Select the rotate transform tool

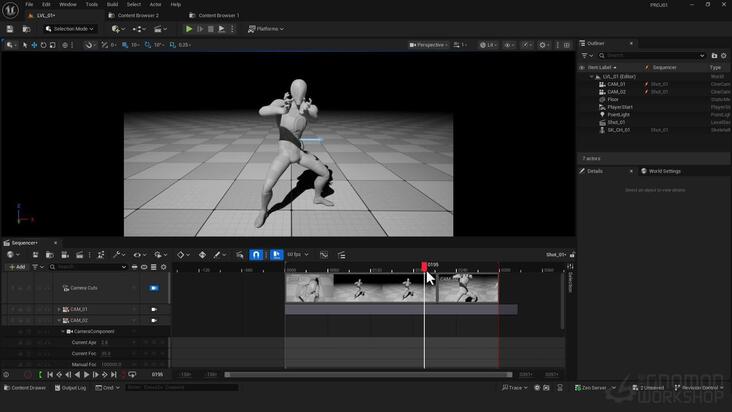pos(43,45)
